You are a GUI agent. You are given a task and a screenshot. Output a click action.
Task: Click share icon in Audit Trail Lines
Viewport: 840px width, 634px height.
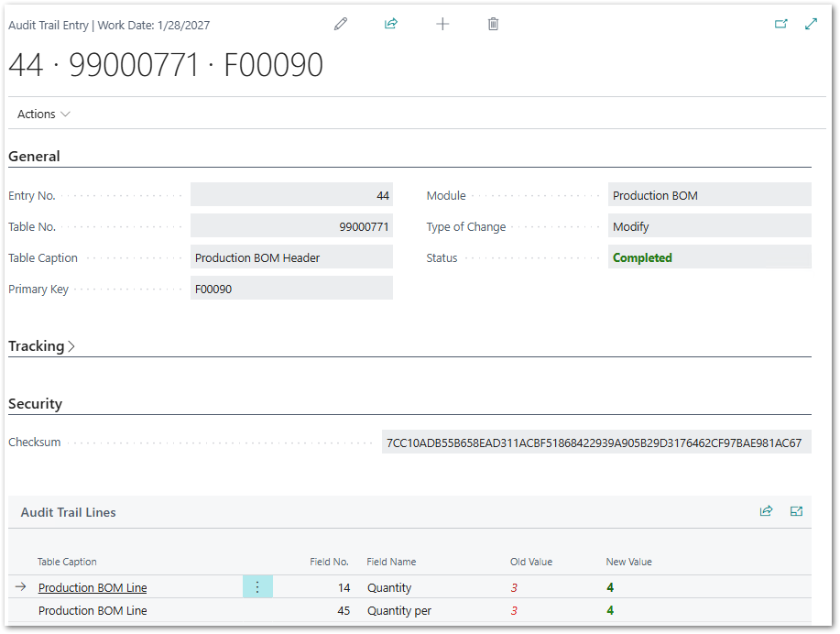(766, 511)
